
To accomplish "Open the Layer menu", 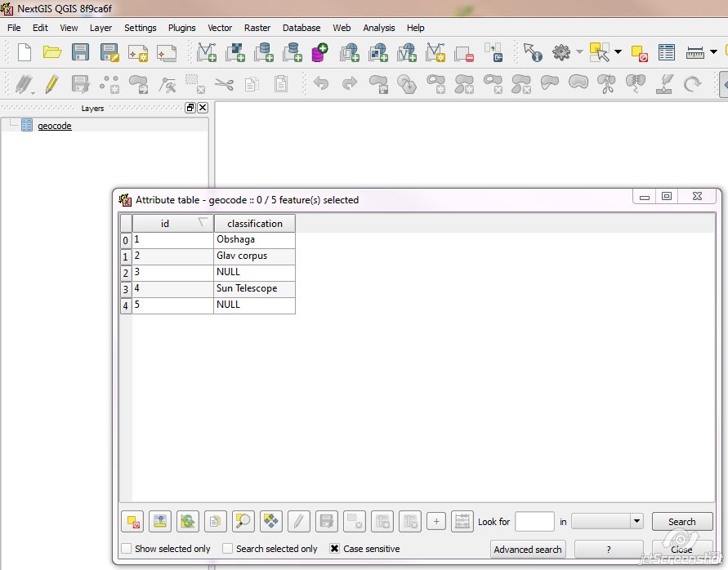I will click(x=100, y=28).
